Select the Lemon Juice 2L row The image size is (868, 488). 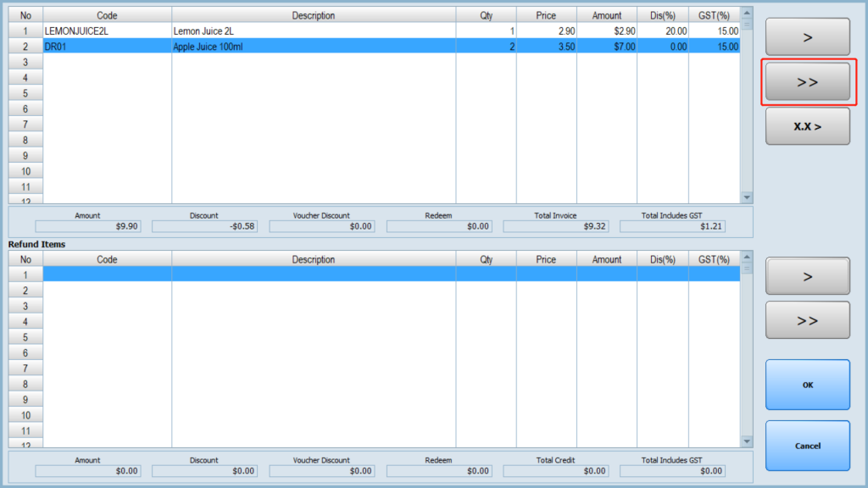tap(313, 30)
